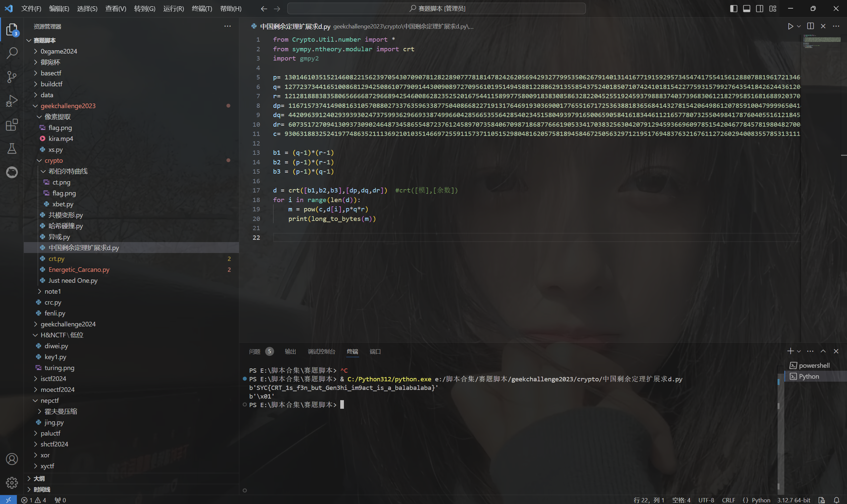Toggle the primary side bar visibility
The width and height of the screenshot is (847, 504).
(733, 9)
